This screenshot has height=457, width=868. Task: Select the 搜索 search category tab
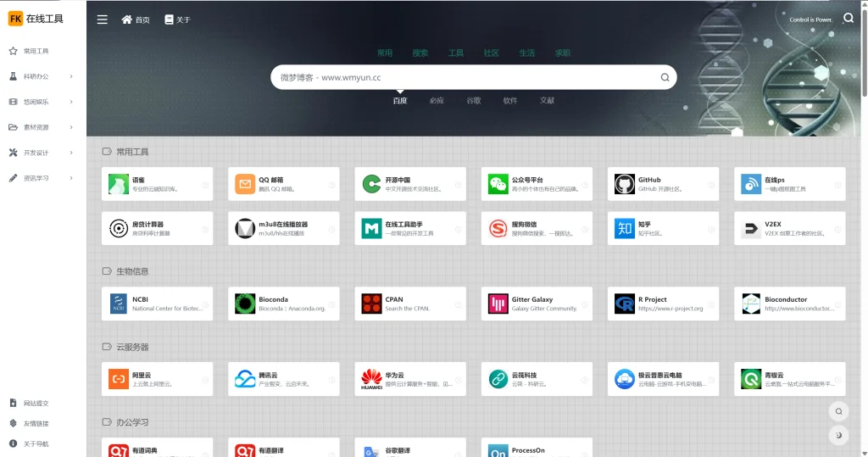[x=420, y=53]
